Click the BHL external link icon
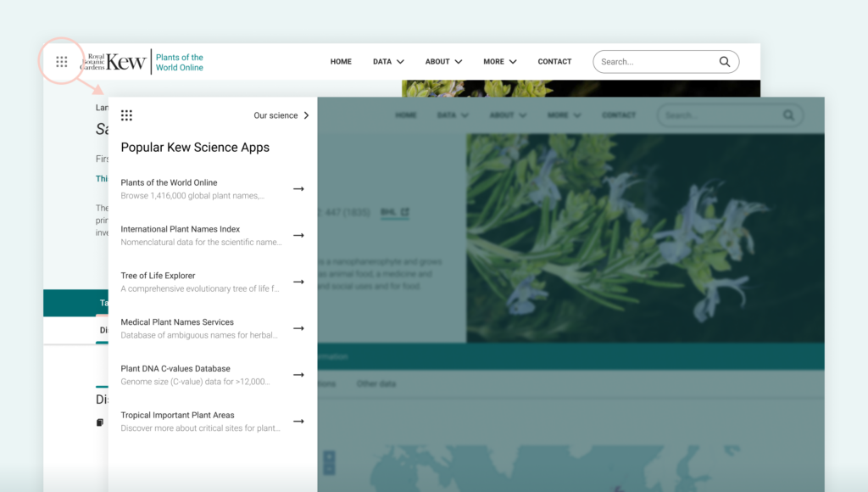This screenshot has width=868, height=492. [404, 212]
